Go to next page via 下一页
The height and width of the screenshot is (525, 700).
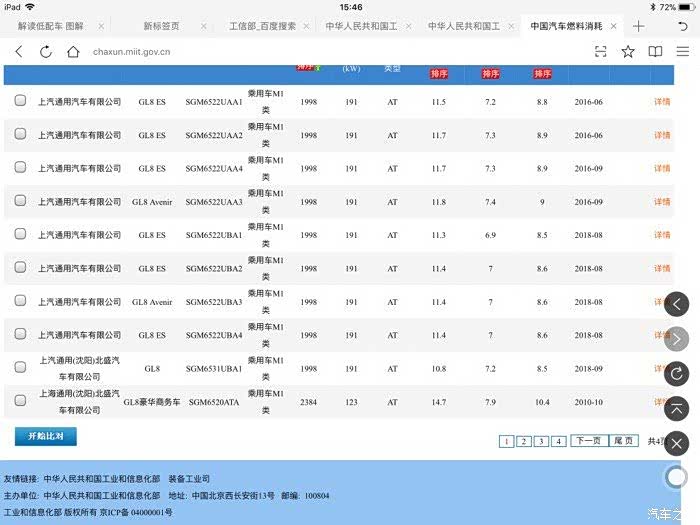point(587,441)
